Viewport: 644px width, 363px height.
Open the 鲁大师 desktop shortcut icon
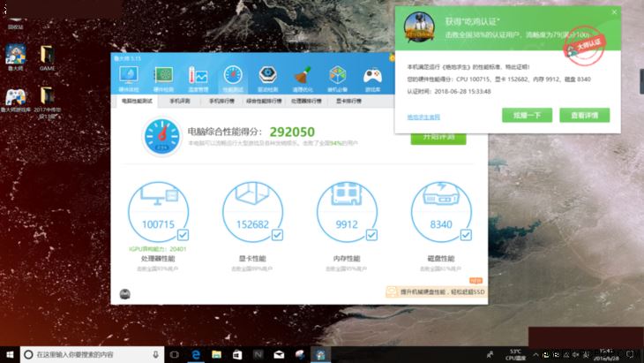(x=16, y=57)
